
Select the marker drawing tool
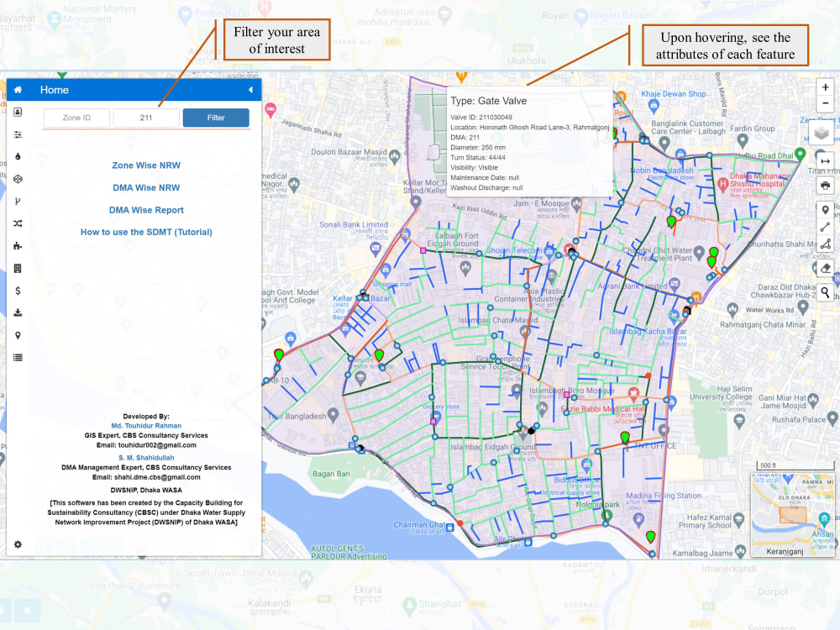tap(825, 210)
